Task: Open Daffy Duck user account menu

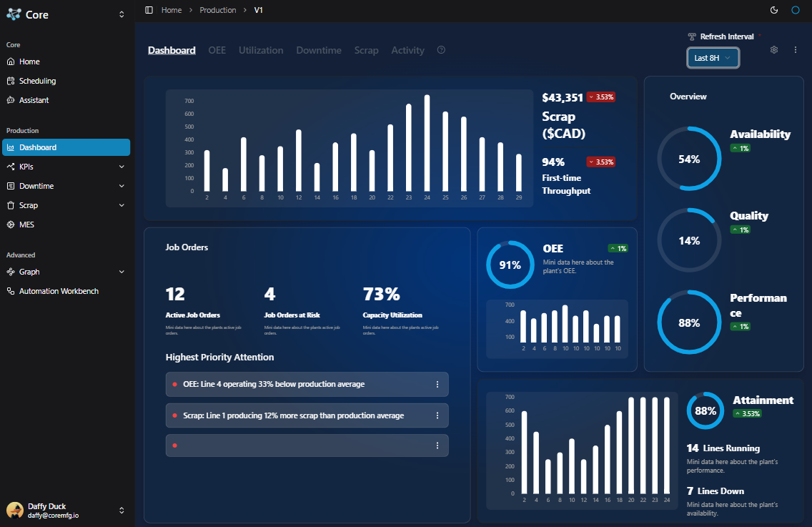Action: point(66,510)
